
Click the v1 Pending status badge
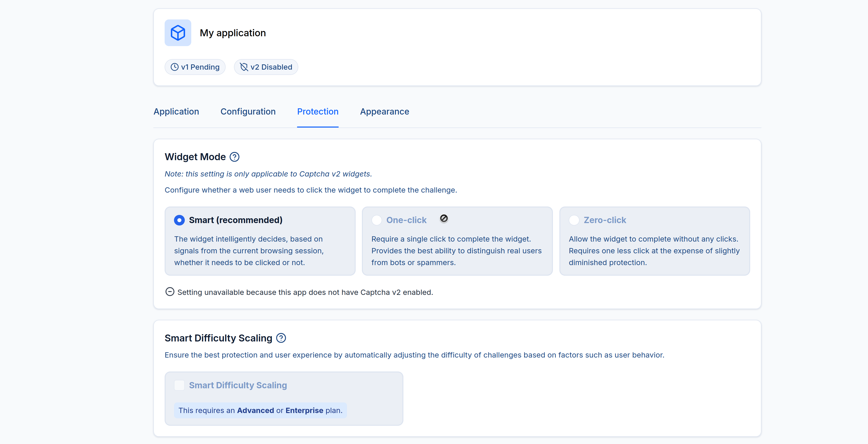click(x=195, y=67)
